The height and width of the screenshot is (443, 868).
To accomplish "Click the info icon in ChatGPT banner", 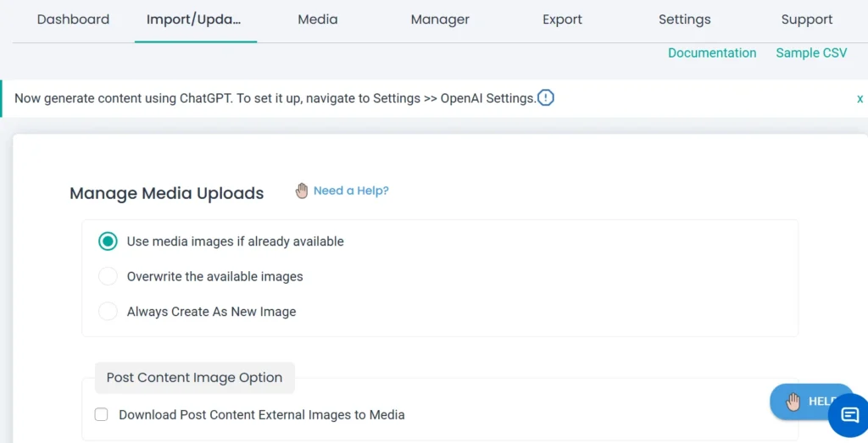I will point(546,97).
